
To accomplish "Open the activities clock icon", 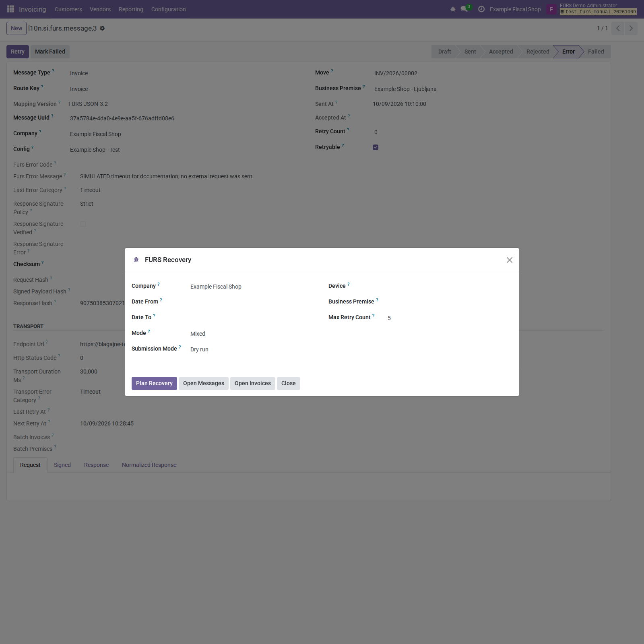I will [481, 9].
